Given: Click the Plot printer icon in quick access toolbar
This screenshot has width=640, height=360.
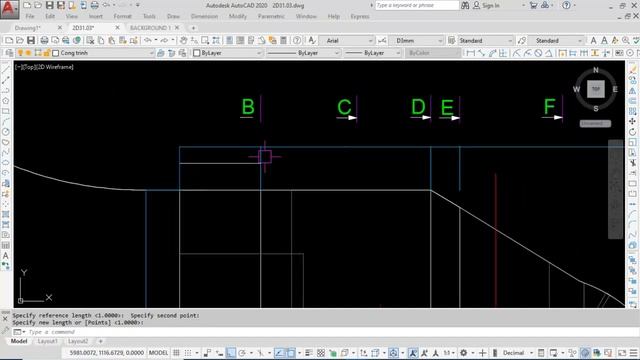Looking at the screenshot, I should (94, 5).
